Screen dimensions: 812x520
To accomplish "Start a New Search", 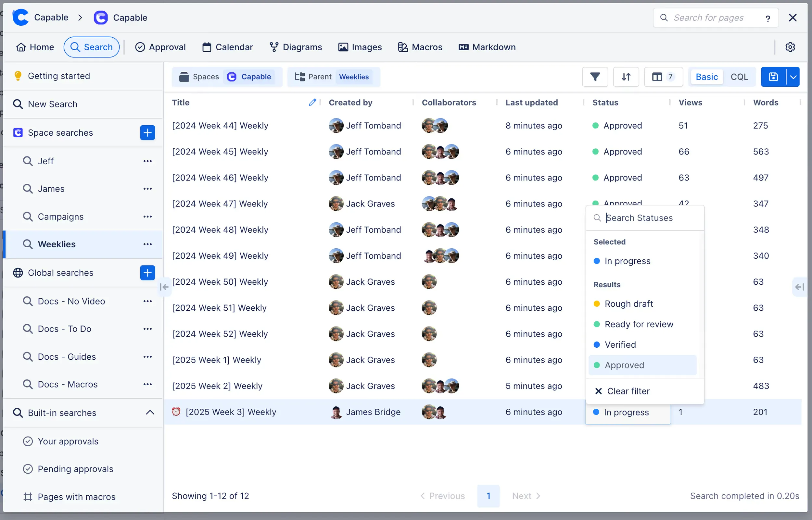I will [x=83, y=104].
